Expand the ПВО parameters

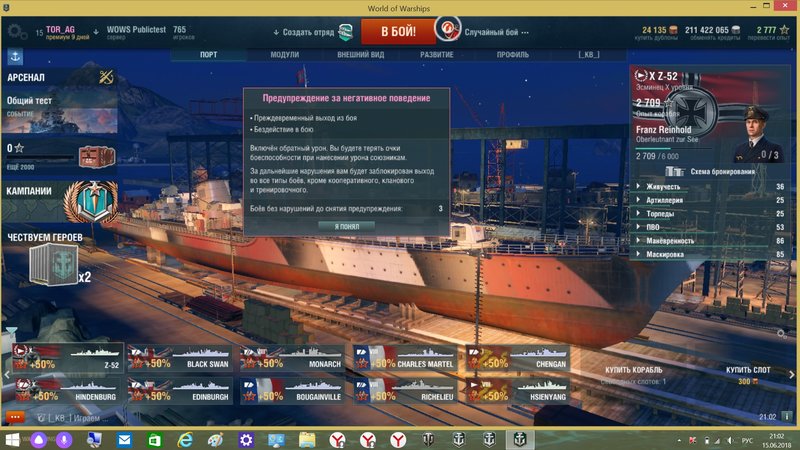click(x=710, y=227)
